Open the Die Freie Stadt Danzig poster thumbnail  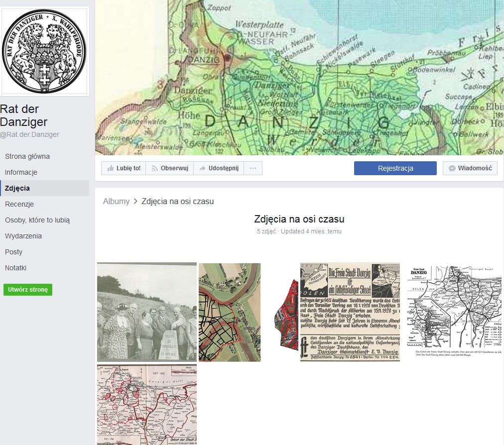pyautogui.click(x=350, y=312)
